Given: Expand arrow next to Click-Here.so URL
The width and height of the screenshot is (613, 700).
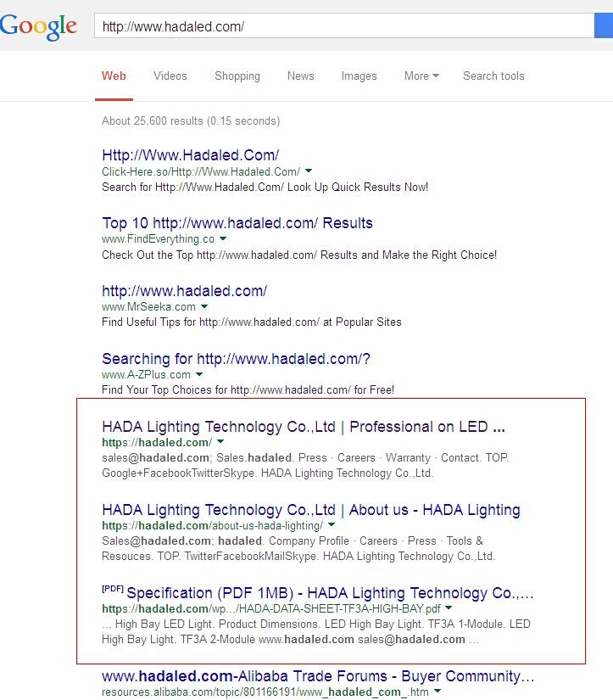Looking at the screenshot, I should pos(309,171).
